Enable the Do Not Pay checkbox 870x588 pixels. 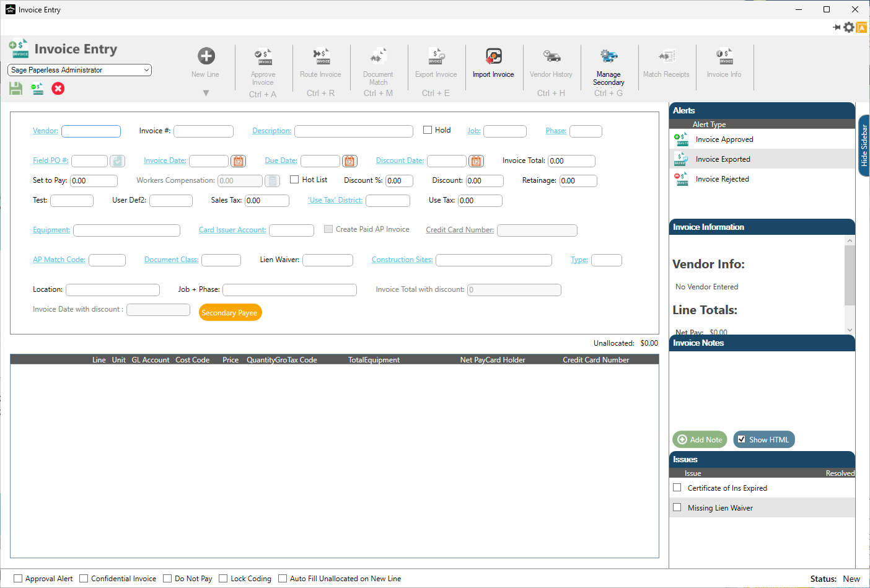point(167,579)
